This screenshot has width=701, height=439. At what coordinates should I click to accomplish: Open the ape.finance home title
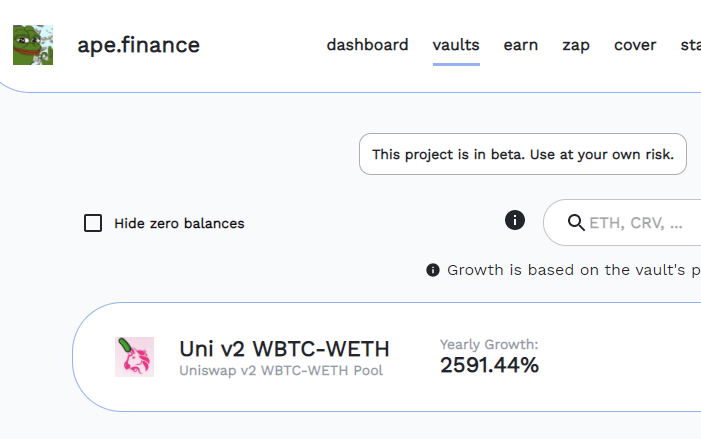point(139,45)
